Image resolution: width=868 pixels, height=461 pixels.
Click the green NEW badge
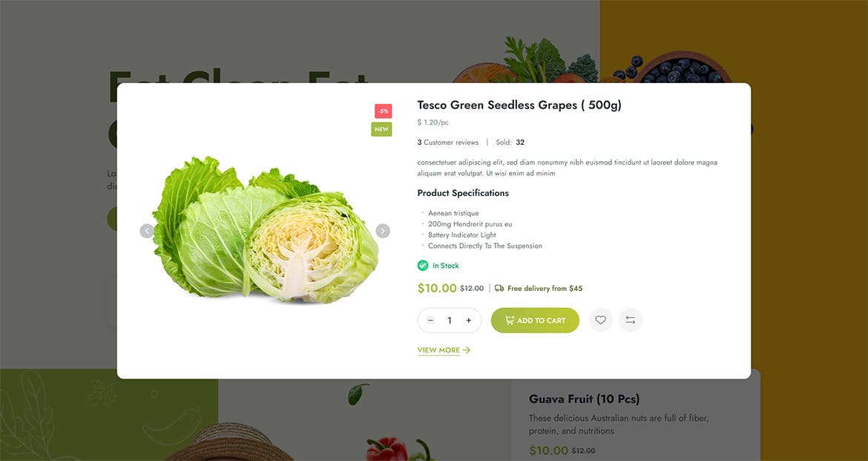coord(381,129)
